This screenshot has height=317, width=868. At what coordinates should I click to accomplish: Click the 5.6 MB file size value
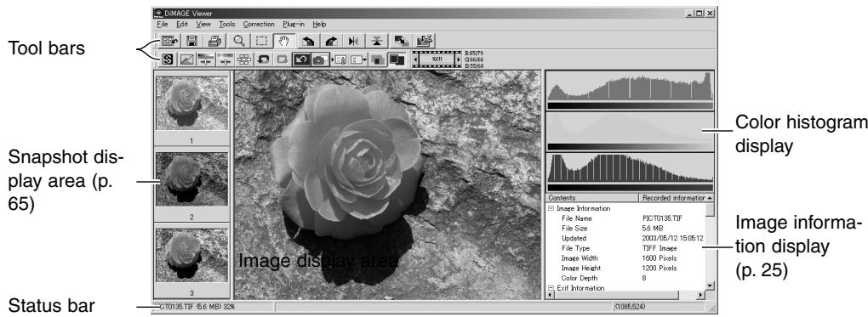click(x=654, y=229)
